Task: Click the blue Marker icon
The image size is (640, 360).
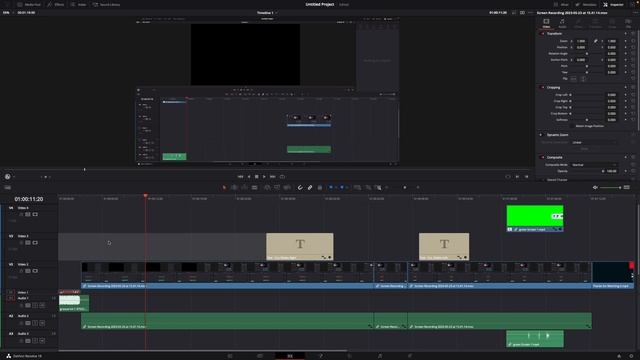Action: [342, 187]
